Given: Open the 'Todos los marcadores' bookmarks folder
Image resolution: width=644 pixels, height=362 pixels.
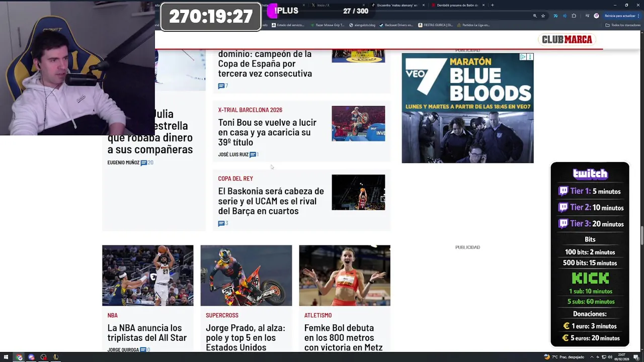Looking at the screenshot, I should pyautogui.click(x=622, y=25).
